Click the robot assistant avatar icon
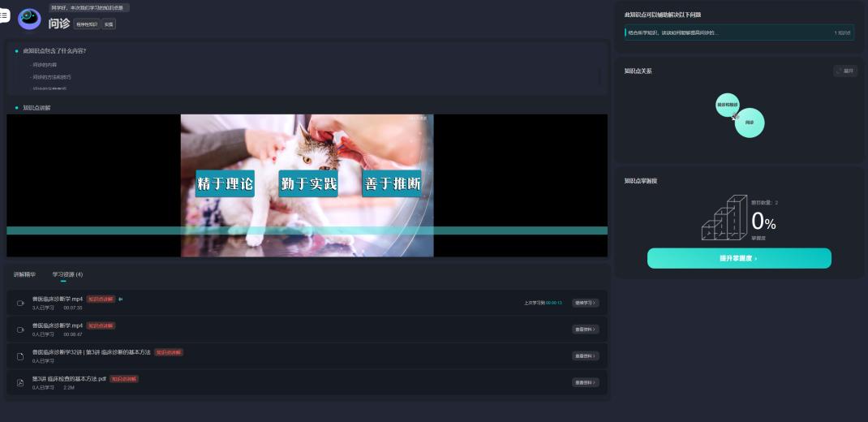This screenshot has height=422, width=868. 29,19
